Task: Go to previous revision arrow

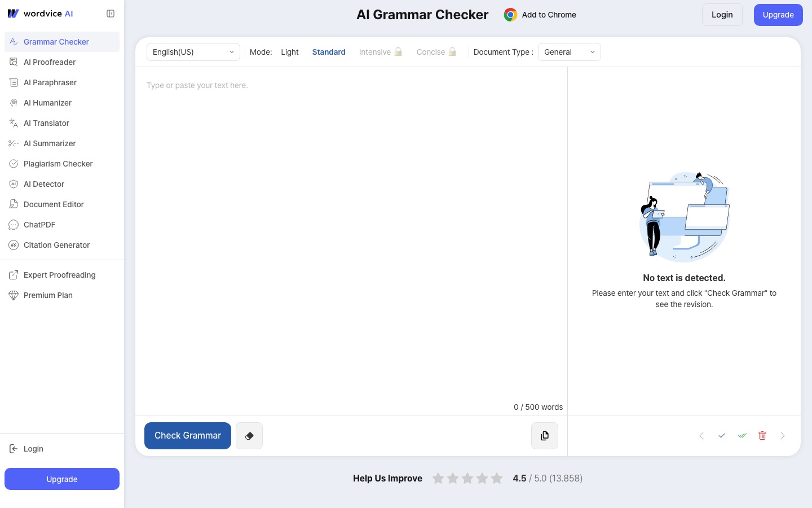Action: point(701,436)
